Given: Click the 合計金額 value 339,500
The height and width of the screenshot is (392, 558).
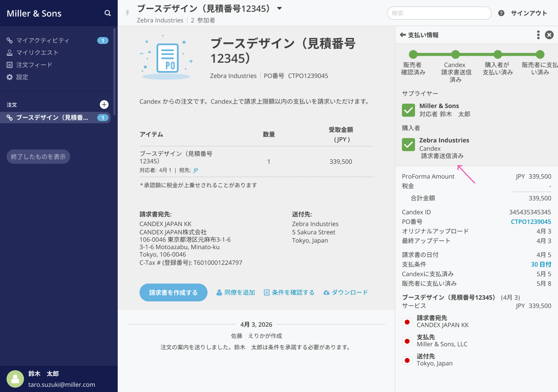Looking at the screenshot, I should (x=540, y=198).
